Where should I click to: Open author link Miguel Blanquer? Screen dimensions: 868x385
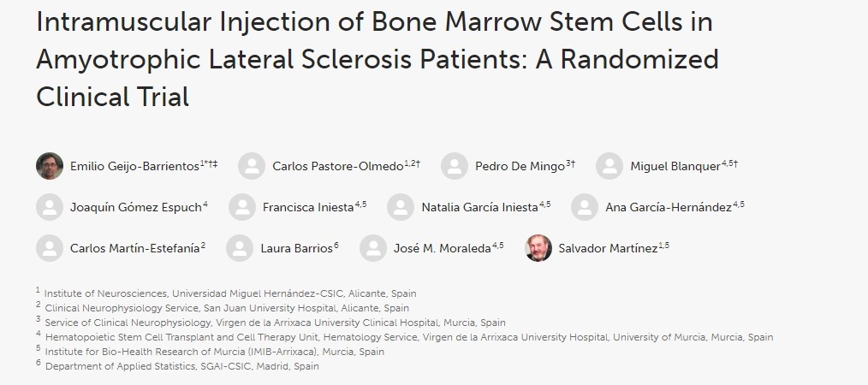tap(675, 166)
